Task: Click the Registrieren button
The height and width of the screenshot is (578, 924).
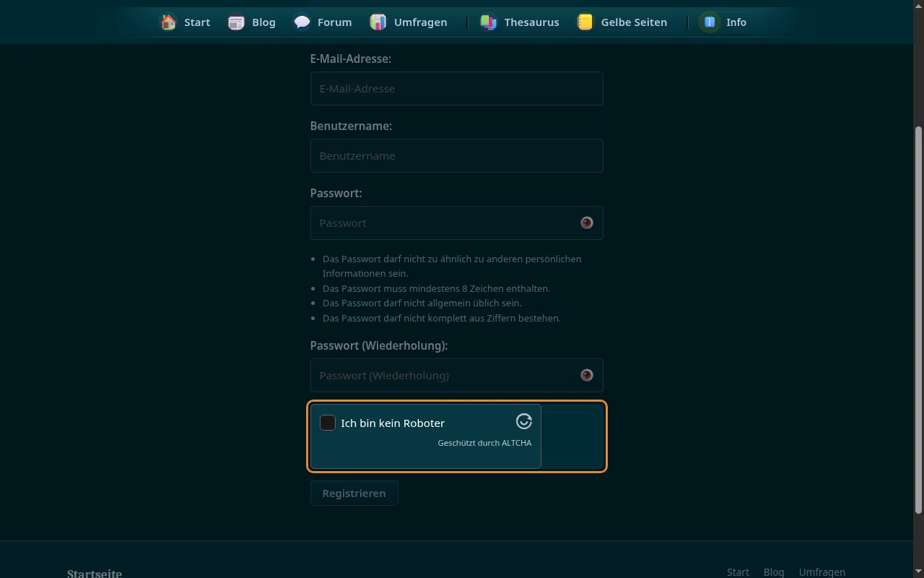Action: click(354, 493)
